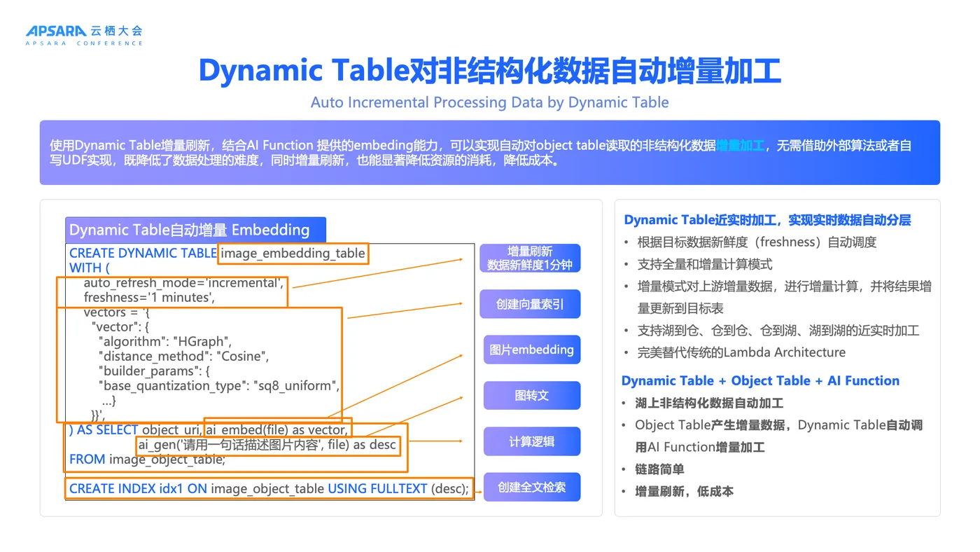Screen dimensions: 980x552
Task: Select subtitle 'Auto Incremental Processing Data by Dynamic Table'
Action: click(490, 102)
